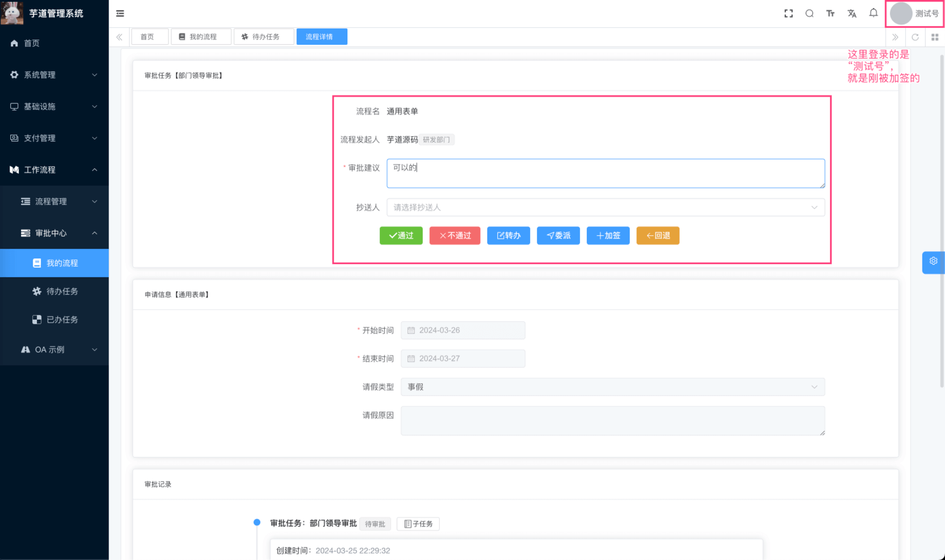Expand the 系统管理 sidebar menu

click(x=54, y=75)
